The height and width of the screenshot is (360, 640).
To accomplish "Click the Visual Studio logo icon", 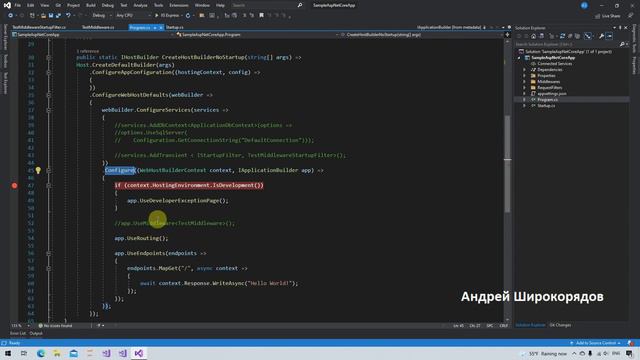I will point(7,5).
